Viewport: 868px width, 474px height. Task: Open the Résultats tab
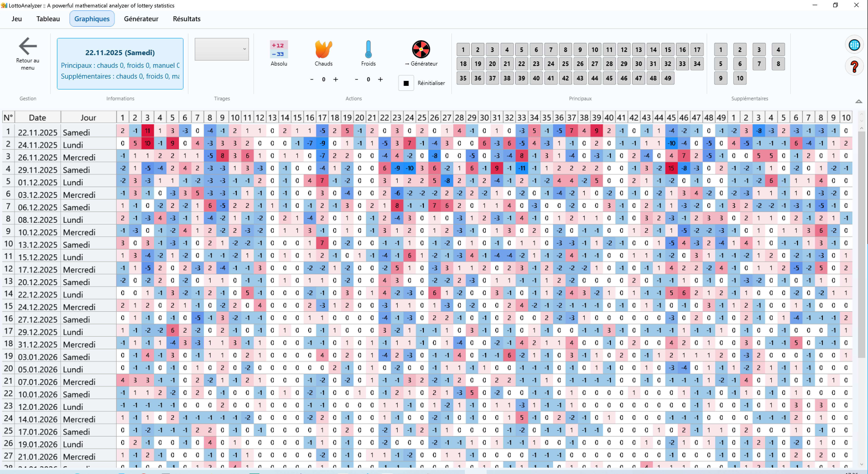point(186,19)
